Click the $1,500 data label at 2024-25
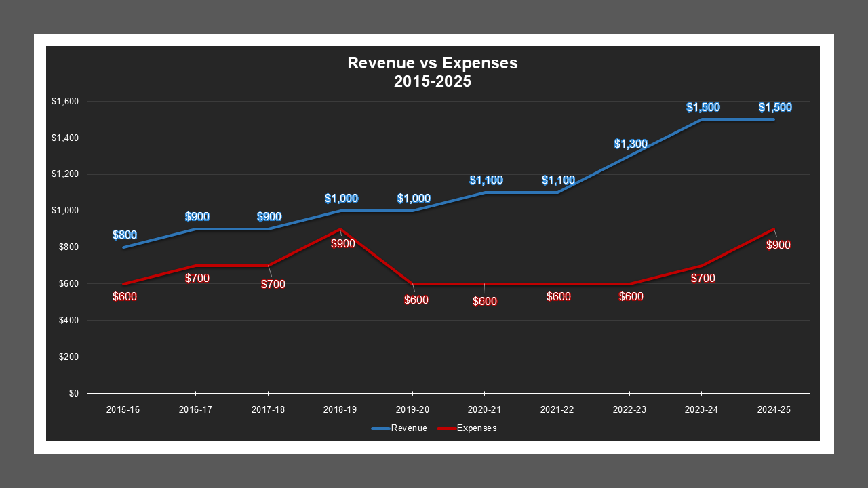 click(774, 106)
